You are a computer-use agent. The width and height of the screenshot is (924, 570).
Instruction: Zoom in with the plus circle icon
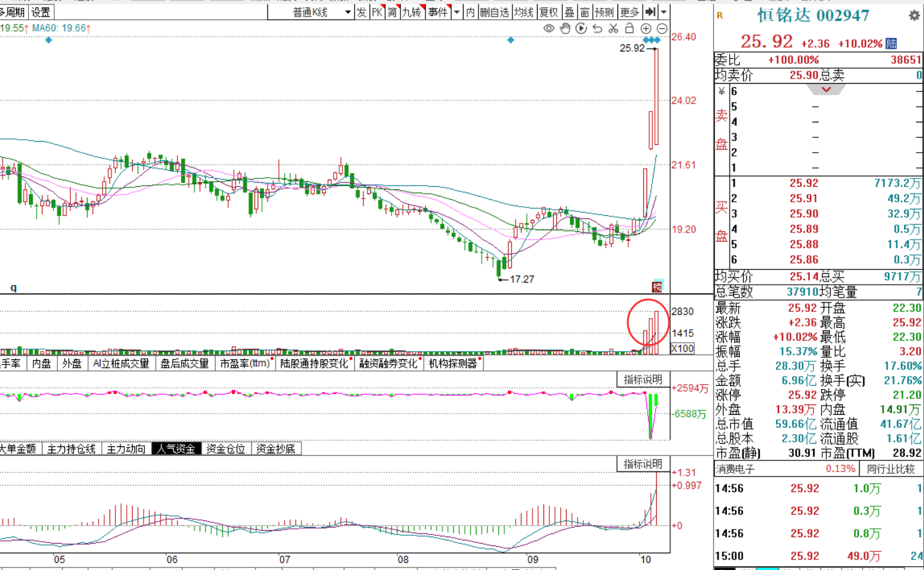pyautogui.click(x=646, y=28)
